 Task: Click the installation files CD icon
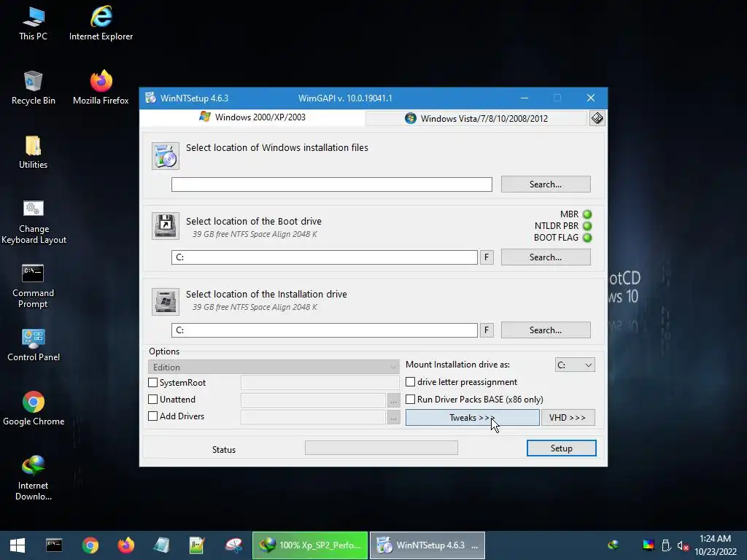[x=166, y=156]
